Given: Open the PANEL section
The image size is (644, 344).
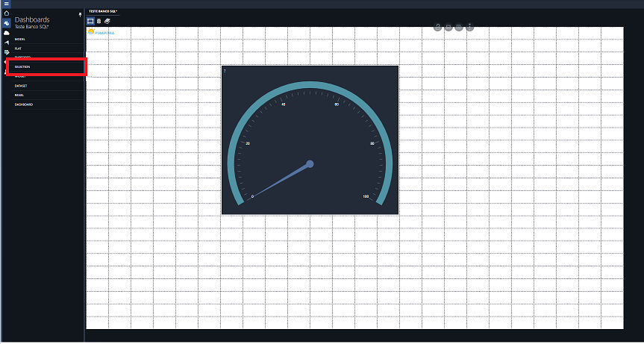Looking at the screenshot, I should [19, 95].
